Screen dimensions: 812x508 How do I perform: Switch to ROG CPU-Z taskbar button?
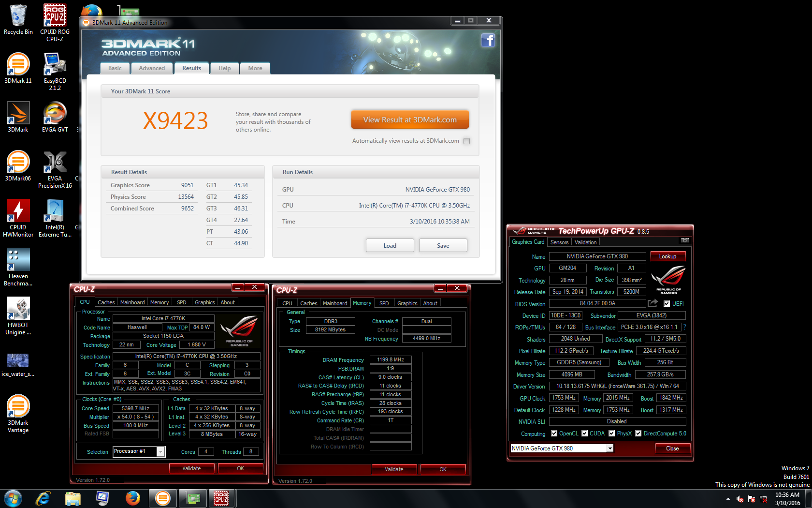click(x=222, y=498)
